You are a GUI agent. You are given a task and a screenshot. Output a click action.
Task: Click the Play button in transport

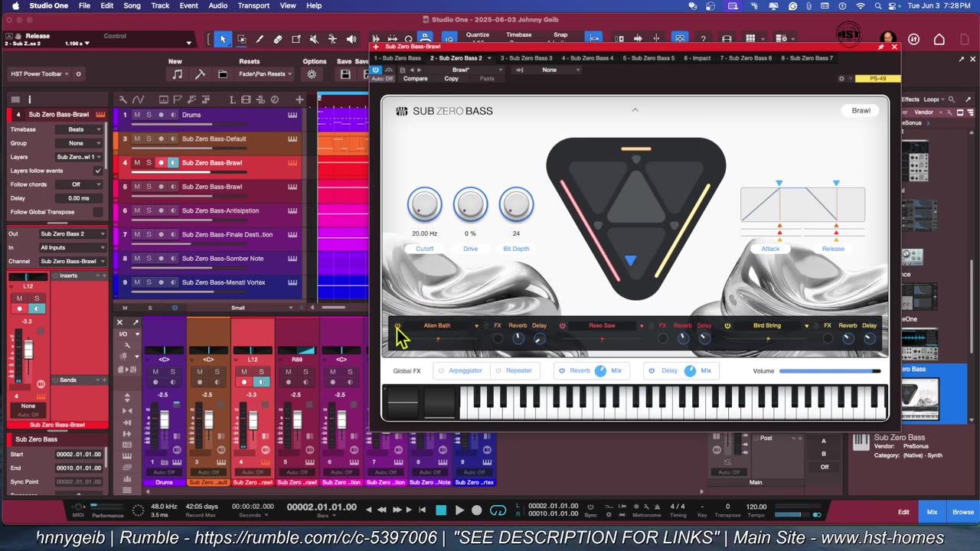click(459, 510)
